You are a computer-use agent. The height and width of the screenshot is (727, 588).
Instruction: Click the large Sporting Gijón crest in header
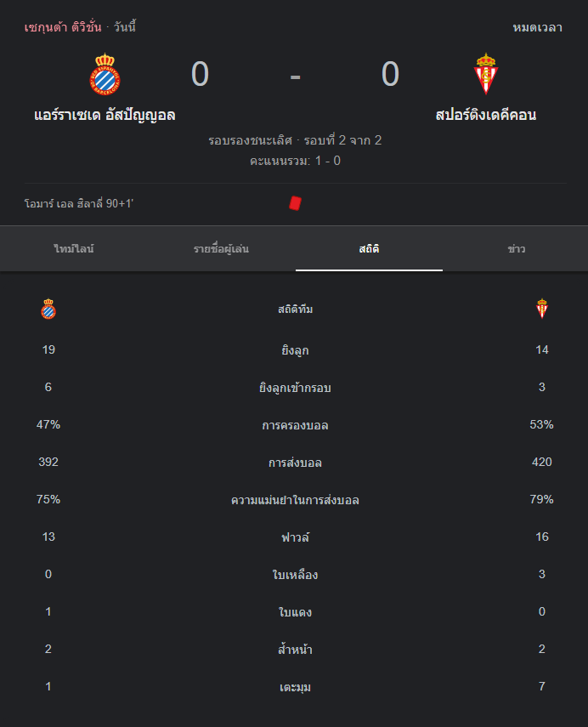485,74
